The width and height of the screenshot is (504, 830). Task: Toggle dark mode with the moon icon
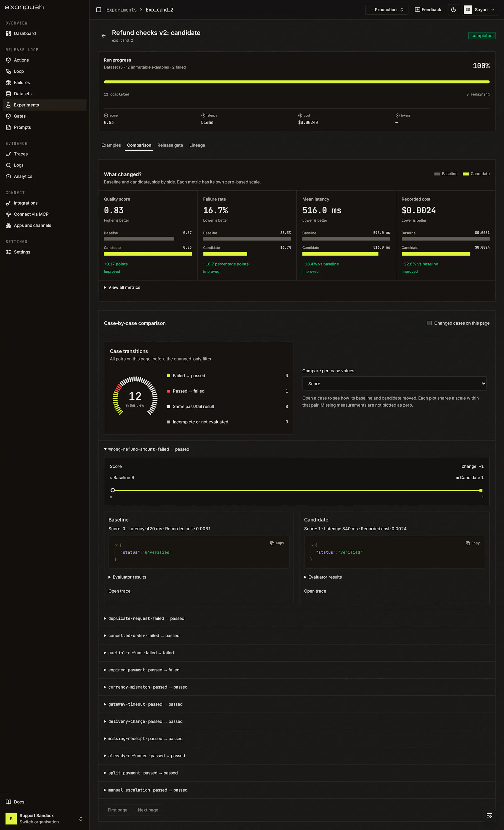pos(454,10)
